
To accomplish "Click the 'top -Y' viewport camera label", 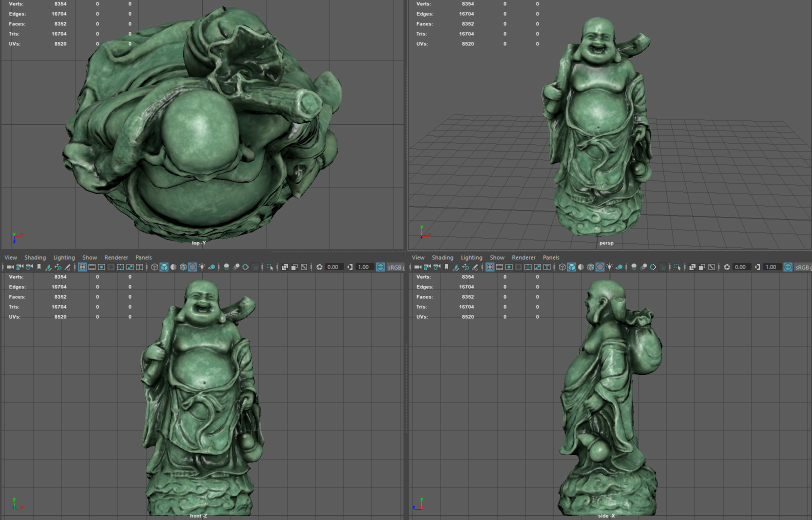I will (x=198, y=243).
